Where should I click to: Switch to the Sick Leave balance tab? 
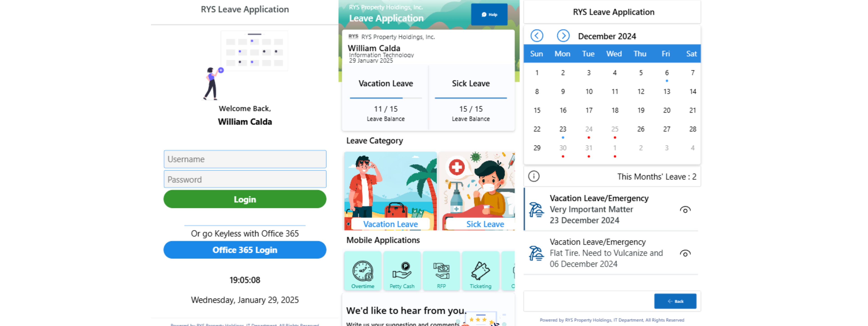471,83
